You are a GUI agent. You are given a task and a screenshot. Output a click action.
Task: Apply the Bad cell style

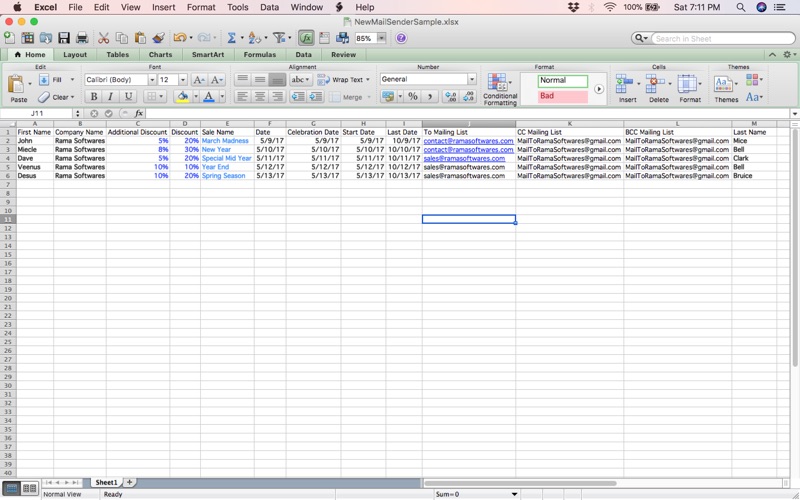click(562, 96)
